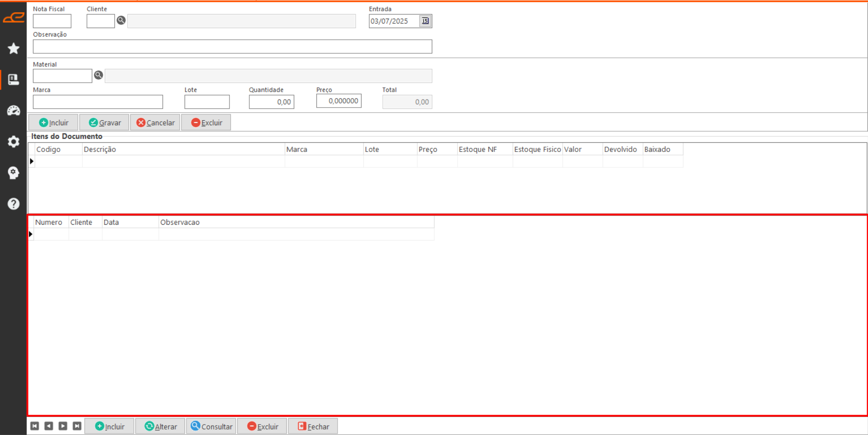Open the Entrada calendar date picker

[425, 21]
